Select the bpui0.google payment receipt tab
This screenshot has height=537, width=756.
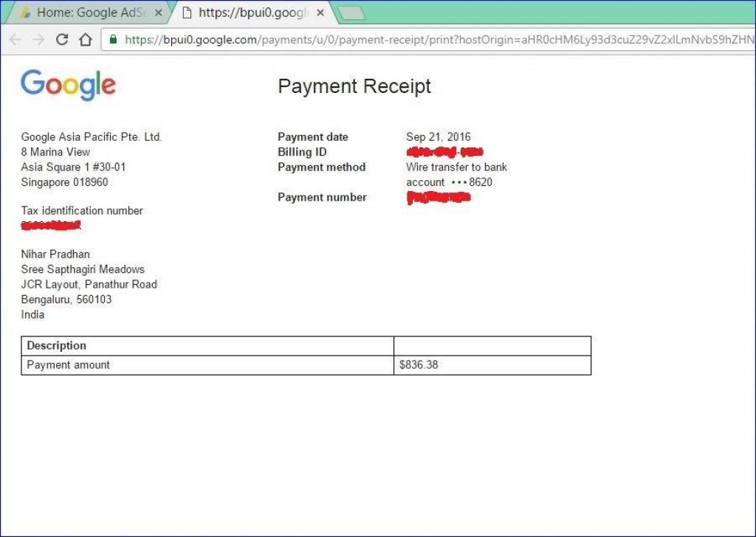[251, 13]
